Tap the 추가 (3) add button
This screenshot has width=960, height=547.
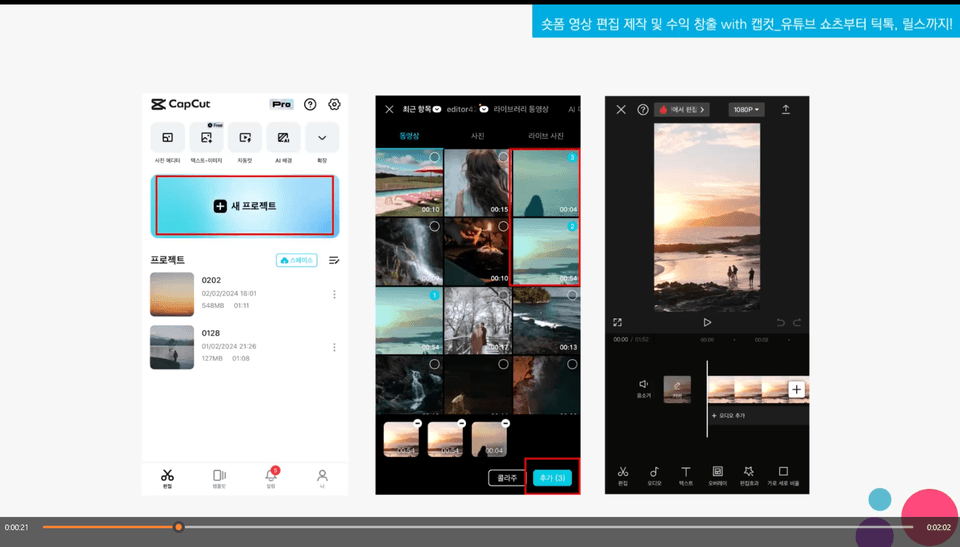[552, 478]
